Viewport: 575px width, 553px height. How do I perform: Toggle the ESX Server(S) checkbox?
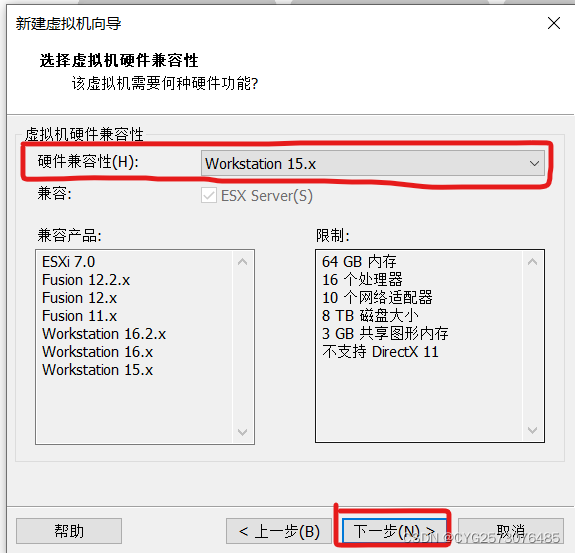[x=209, y=195]
